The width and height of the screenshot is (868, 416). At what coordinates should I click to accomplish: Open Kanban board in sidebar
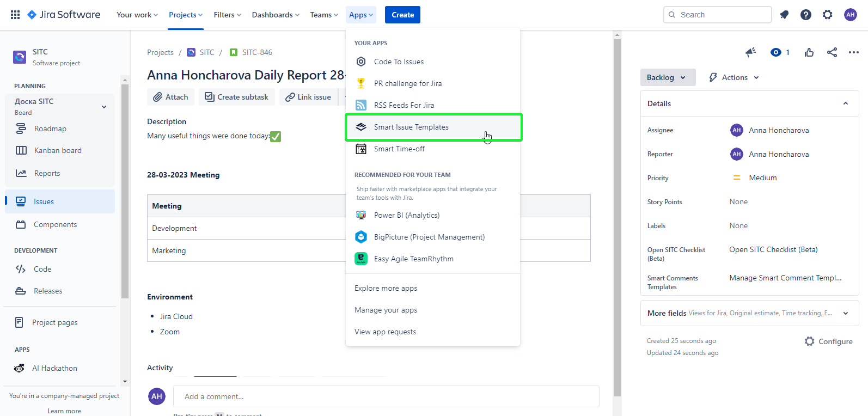(x=58, y=150)
